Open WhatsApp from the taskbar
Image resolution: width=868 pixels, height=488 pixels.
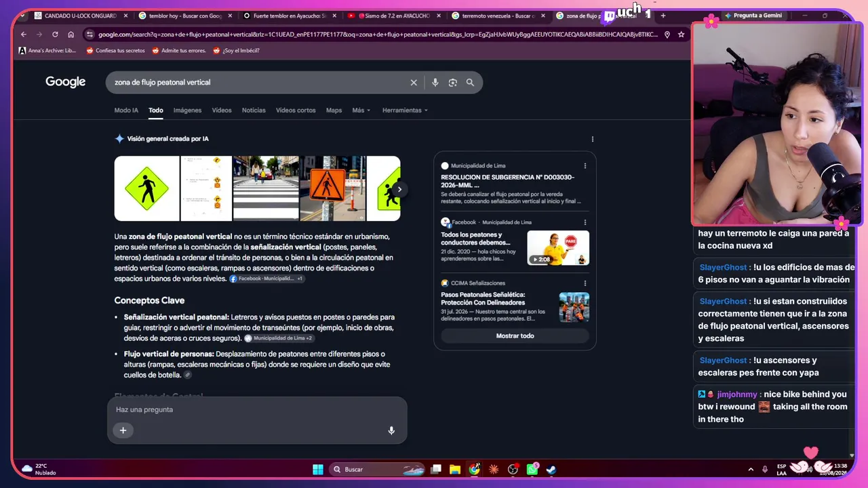(532, 469)
